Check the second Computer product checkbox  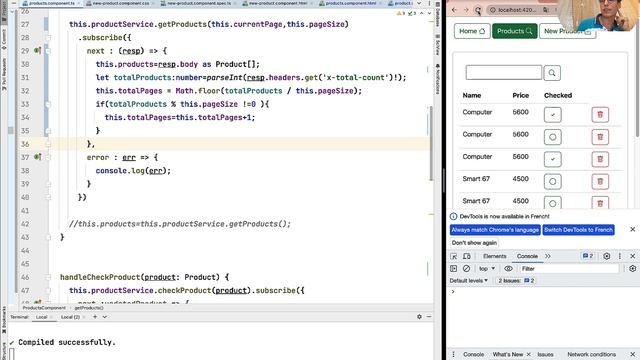pyautogui.click(x=553, y=137)
